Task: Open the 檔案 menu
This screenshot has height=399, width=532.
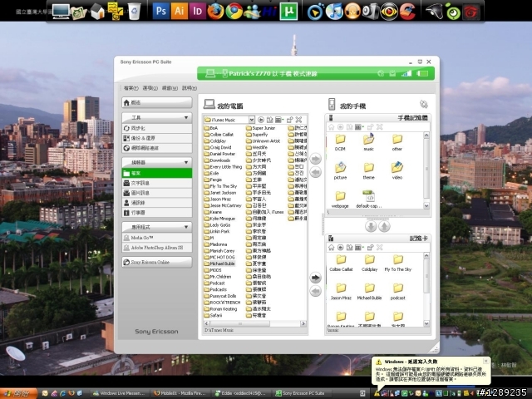Action: 130,88
